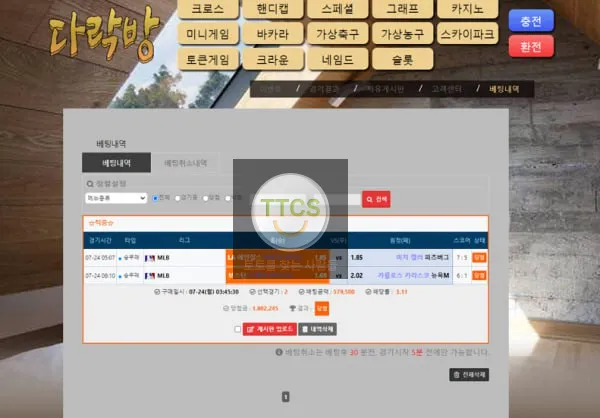Tick the checkbox beside 게시판 업로드
Image resolution: width=600 pixels, height=418 pixels.
[x=238, y=329]
